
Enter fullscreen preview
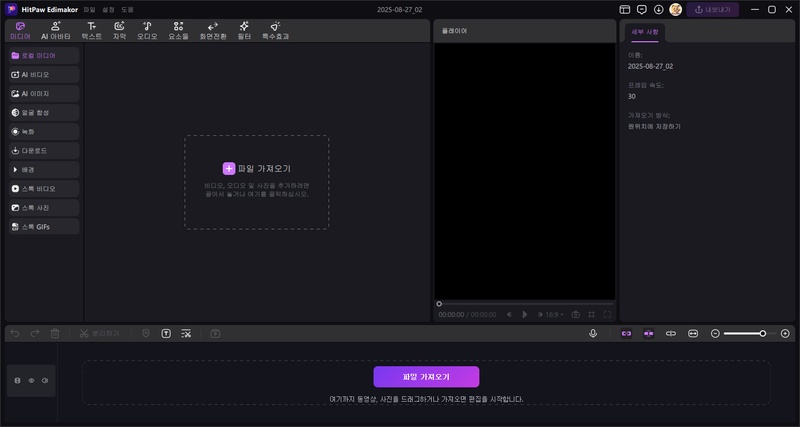tap(607, 315)
